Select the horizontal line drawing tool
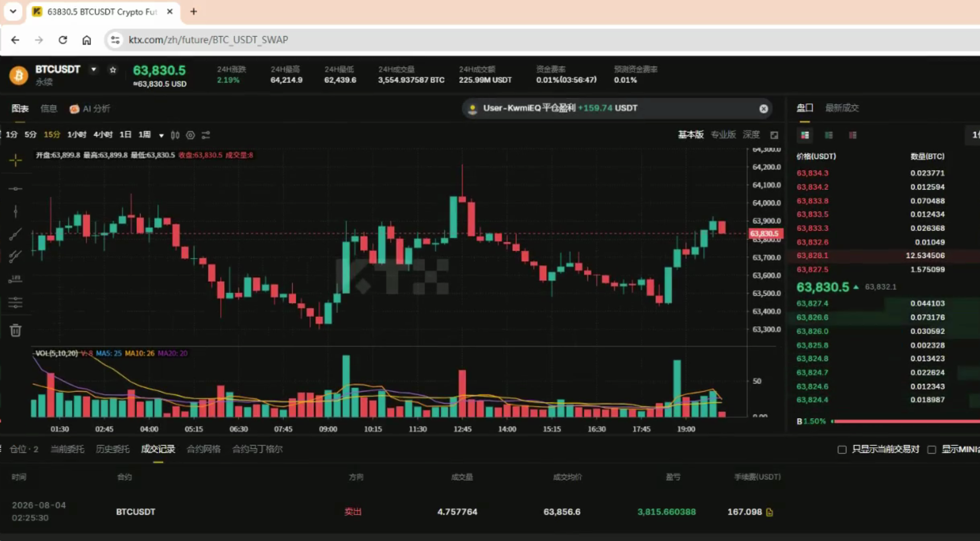 pyautogui.click(x=15, y=189)
